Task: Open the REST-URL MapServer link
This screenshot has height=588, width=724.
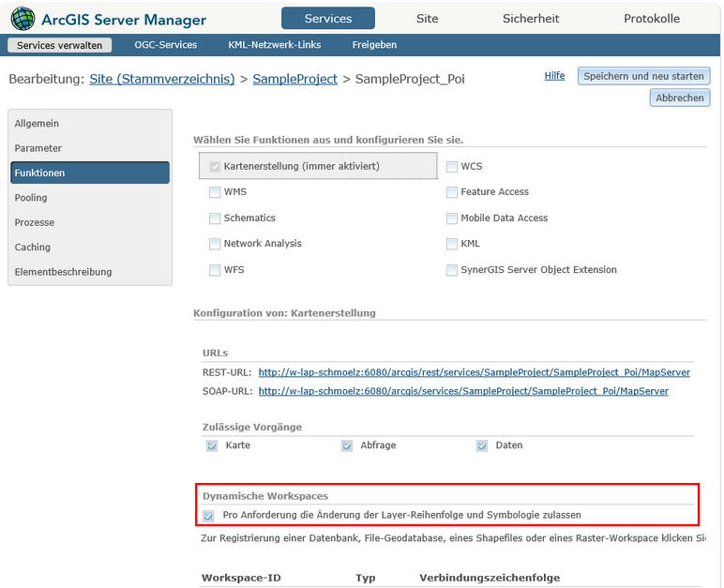Action: pos(475,372)
